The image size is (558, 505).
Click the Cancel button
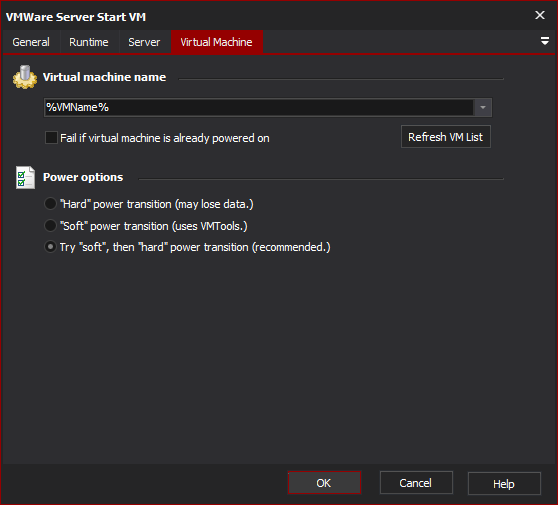coord(416,483)
